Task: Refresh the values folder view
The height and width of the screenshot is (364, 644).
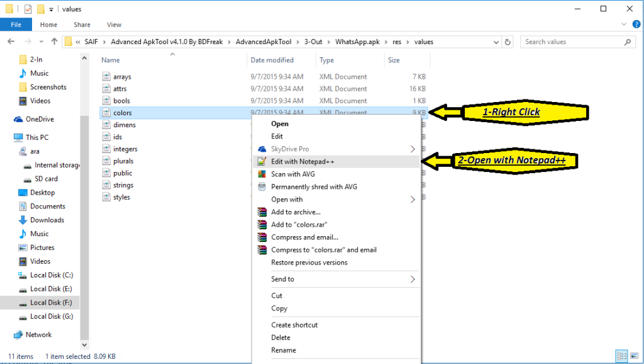Action: coord(508,42)
